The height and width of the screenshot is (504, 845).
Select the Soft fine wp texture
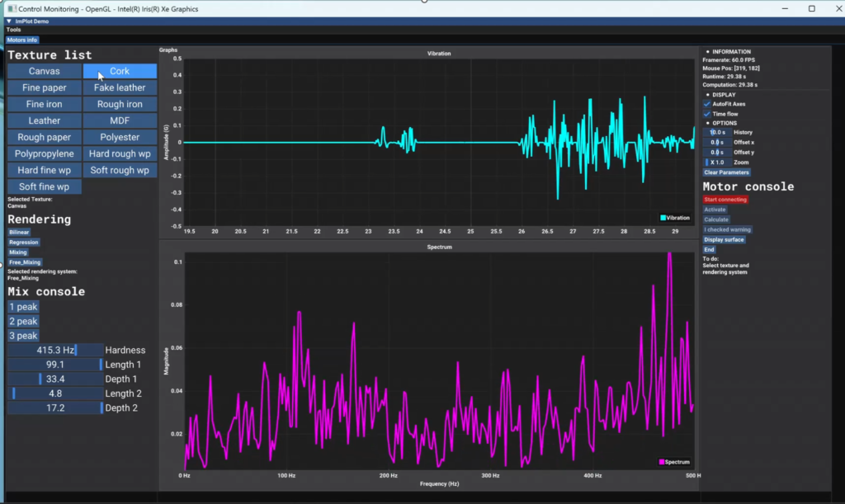[x=45, y=186]
